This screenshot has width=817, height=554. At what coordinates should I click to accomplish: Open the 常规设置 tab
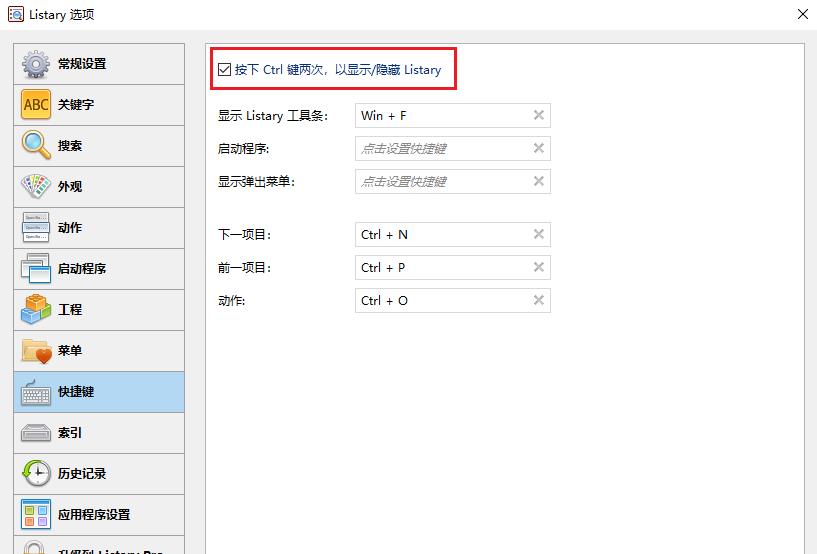click(99, 64)
